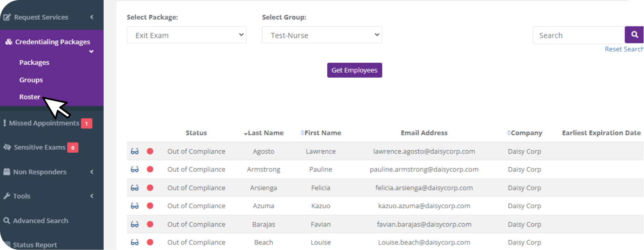644x250 pixels.
Task: Expand the Non Responders chevron
Action: (92, 172)
